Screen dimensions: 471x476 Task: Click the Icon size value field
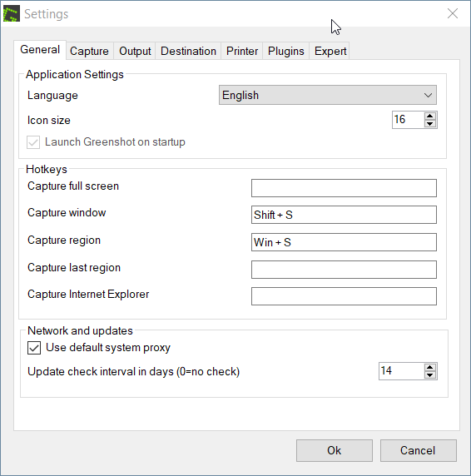pos(409,120)
